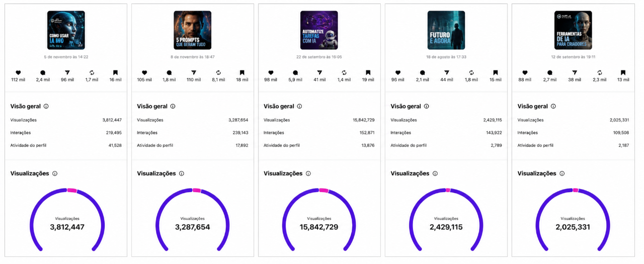Image resolution: width=644 pixels, height=264 pixels.
Task: Click the heart likes icon showing 112 mil
Action: coord(18,72)
